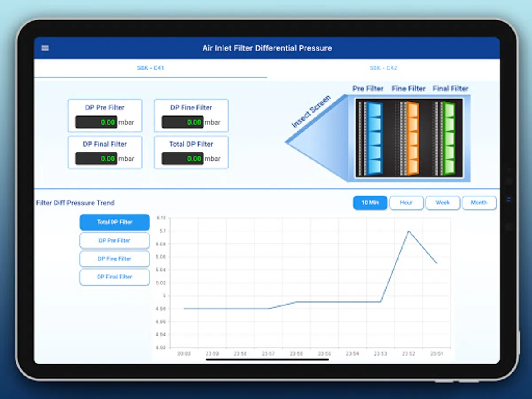The width and height of the screenshot is (532, 399).
Task: Click the 'Insect Screen' label
Action: click(311, 111)
